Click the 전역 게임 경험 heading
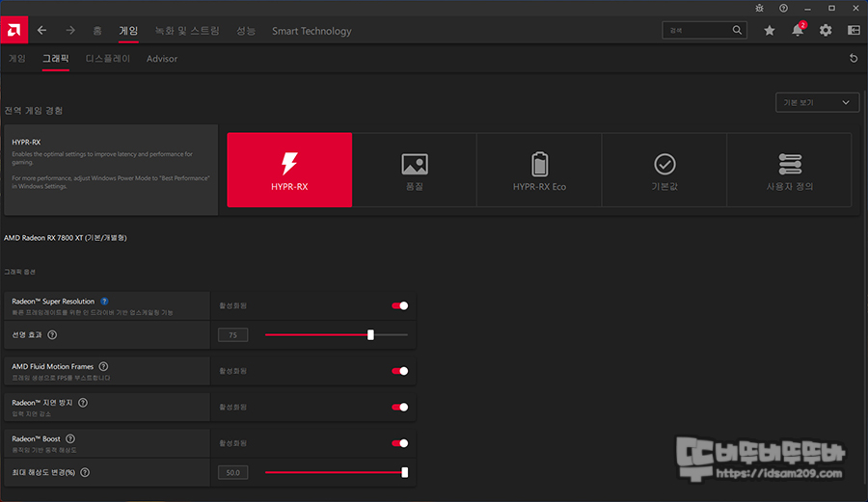Image resolution: width=868 pixels, height=502 pixels. point(33,111)
